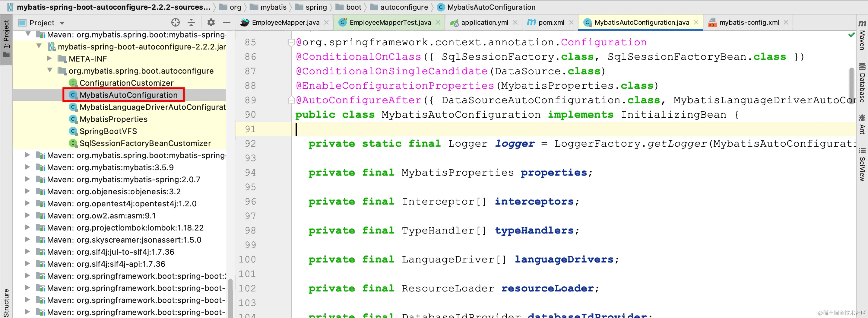Expand Maven: org.objenesis:objenesis:3.2 library
Screen dimensions: 868x318
click(x=28, y=191)
